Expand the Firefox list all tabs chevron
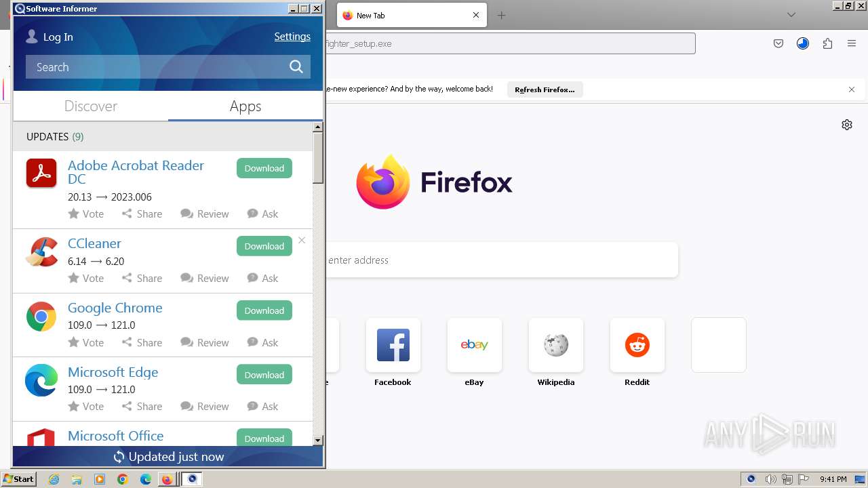The height and width of the screenshot is (488, 868). pos(791,15)
